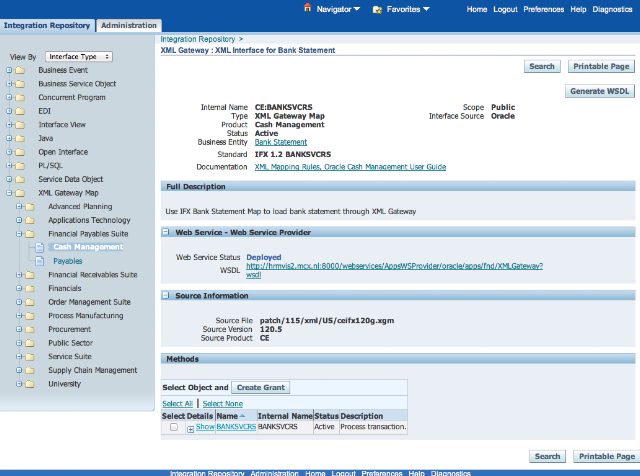
Task: Click the Process Manufacturing folder icon
Action: point(30,316)
